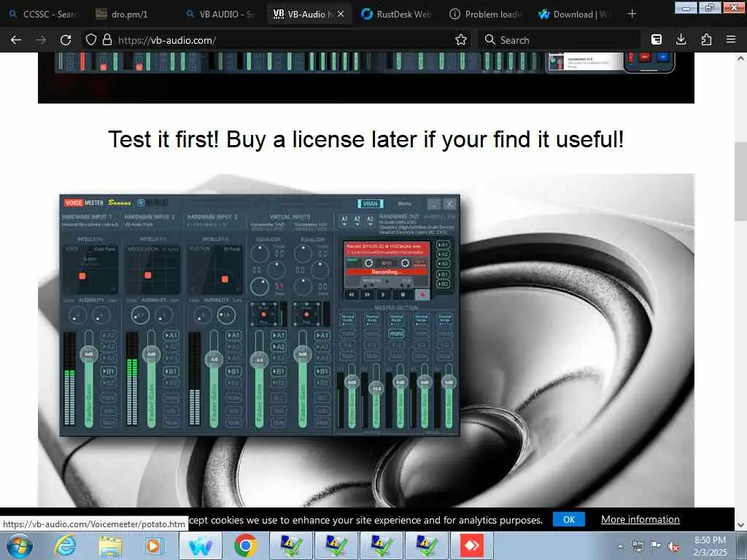Show site security info via padlock icon
747x560 pixels.
pyautogui.click(x=107, y=40)
